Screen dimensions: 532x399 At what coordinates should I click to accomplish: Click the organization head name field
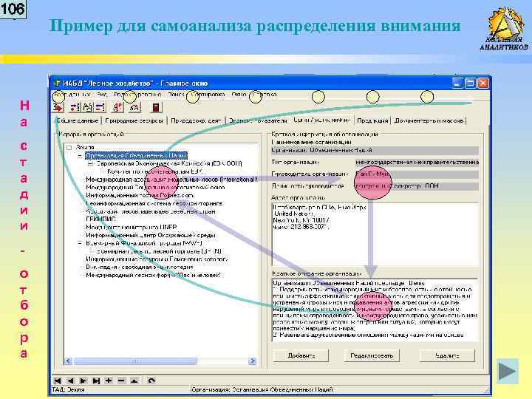pyautogui.click(x=417, y=174)
